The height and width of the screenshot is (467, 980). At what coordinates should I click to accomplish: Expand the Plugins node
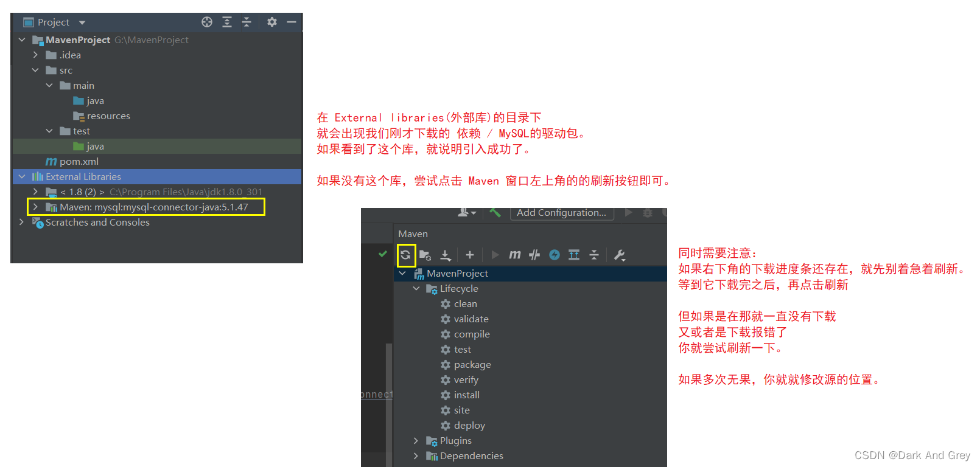pyautogui.click(x=416, y=440)
